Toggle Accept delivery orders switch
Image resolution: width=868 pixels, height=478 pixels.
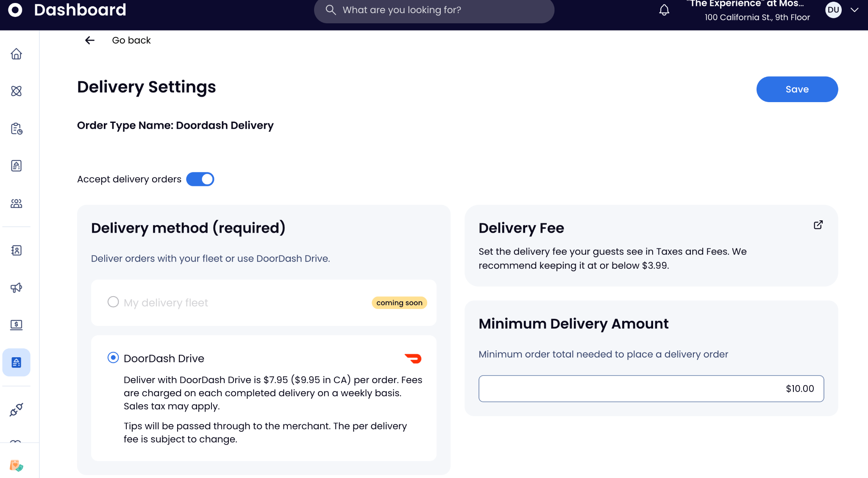[x=200, y=179]
